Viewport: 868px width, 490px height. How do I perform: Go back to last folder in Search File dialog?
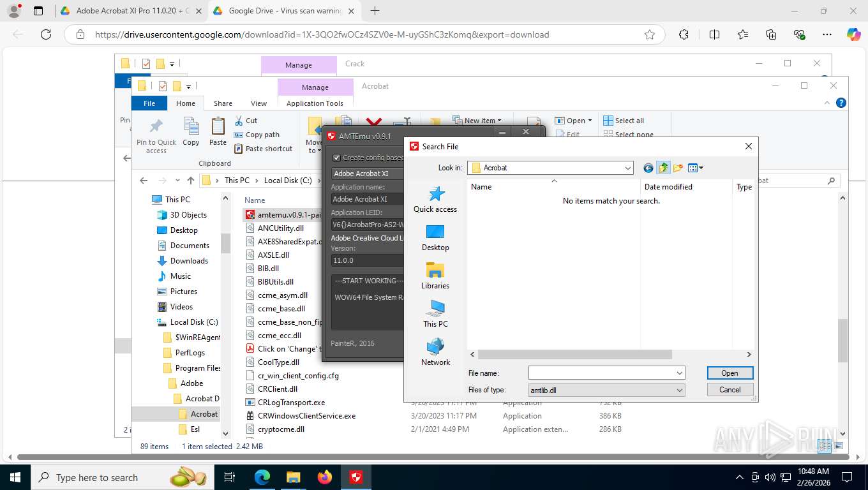coord(648,168)
